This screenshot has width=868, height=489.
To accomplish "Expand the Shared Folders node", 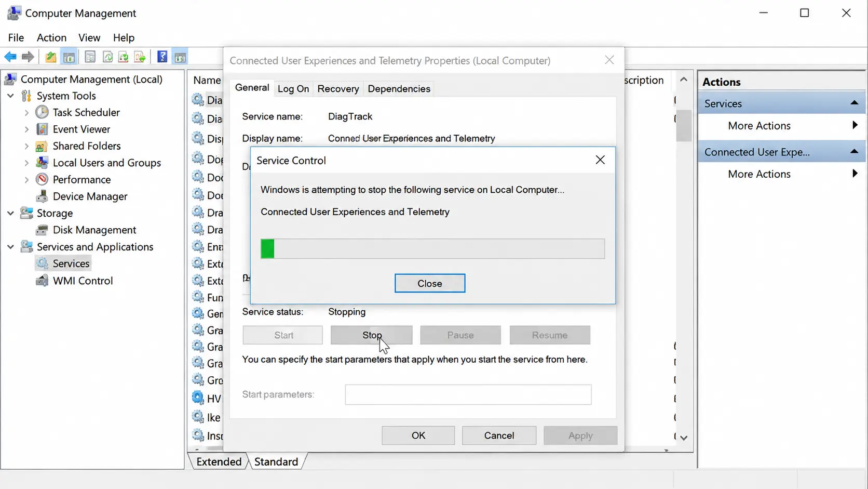I will click(26, 146).
